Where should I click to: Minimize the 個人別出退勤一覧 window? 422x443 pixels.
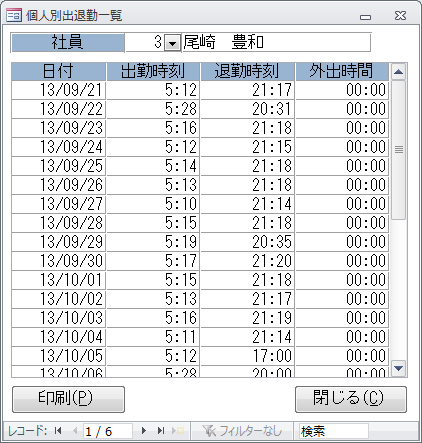366,17
